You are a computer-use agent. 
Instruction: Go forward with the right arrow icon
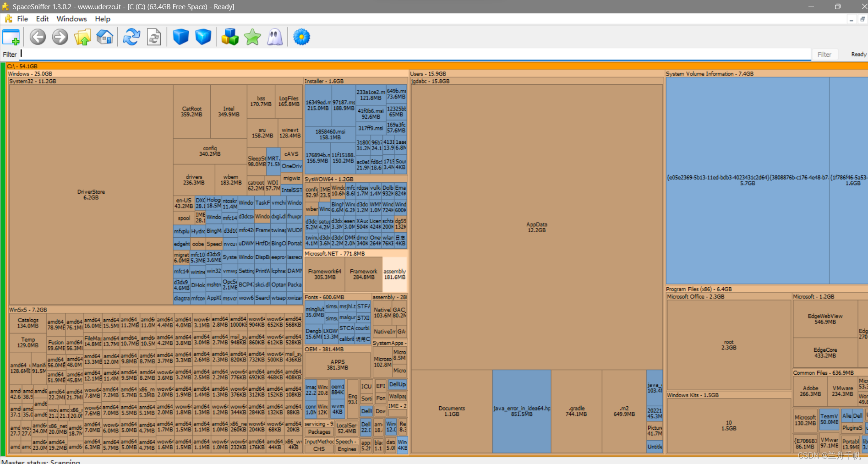(x=60, y=37)
